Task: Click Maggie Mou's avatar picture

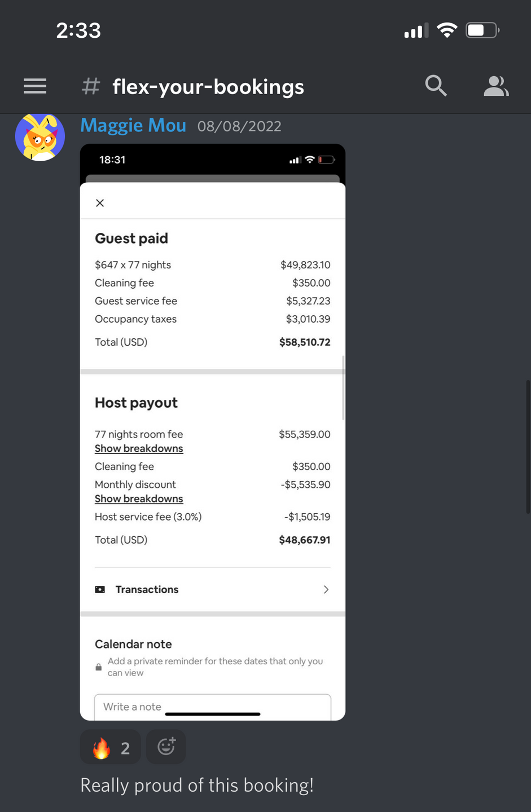Action: [x=40, y=137]
